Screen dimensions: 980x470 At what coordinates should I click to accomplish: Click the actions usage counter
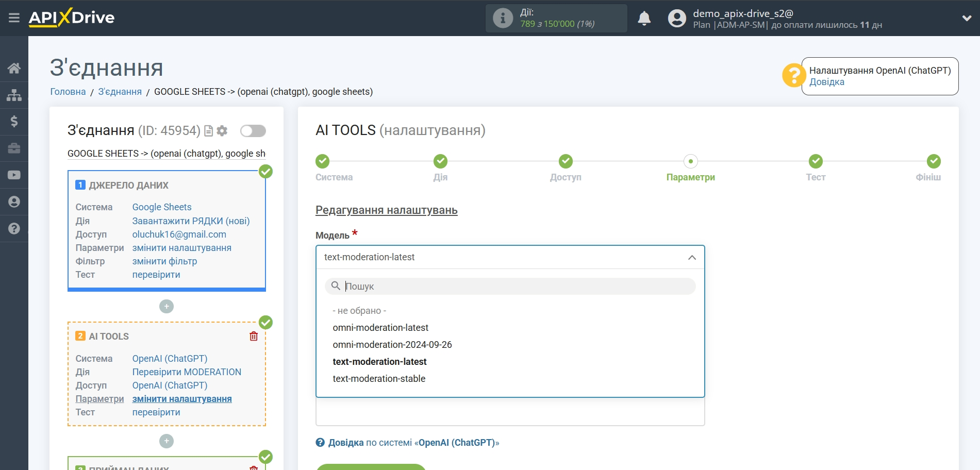(x=557, y=24)
